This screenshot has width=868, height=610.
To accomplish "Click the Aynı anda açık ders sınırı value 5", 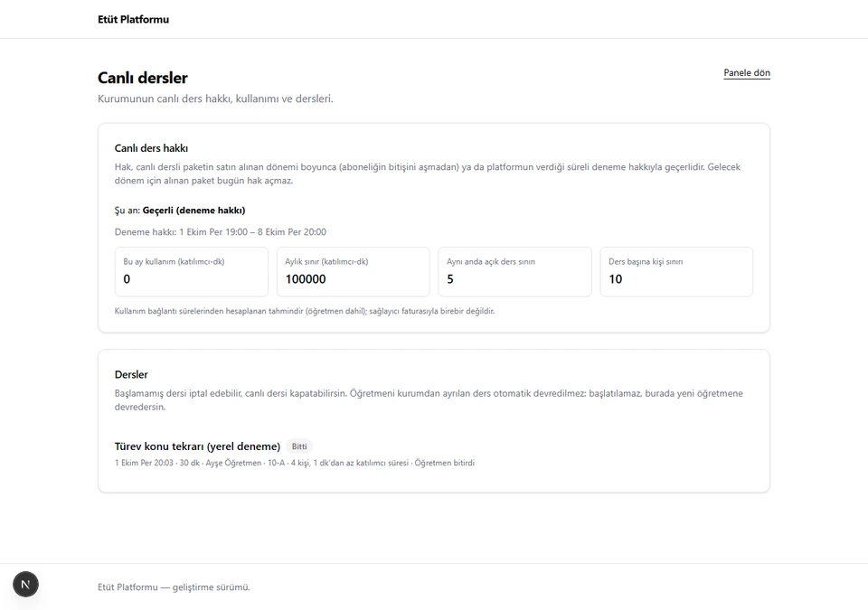I will pos(450,279).
